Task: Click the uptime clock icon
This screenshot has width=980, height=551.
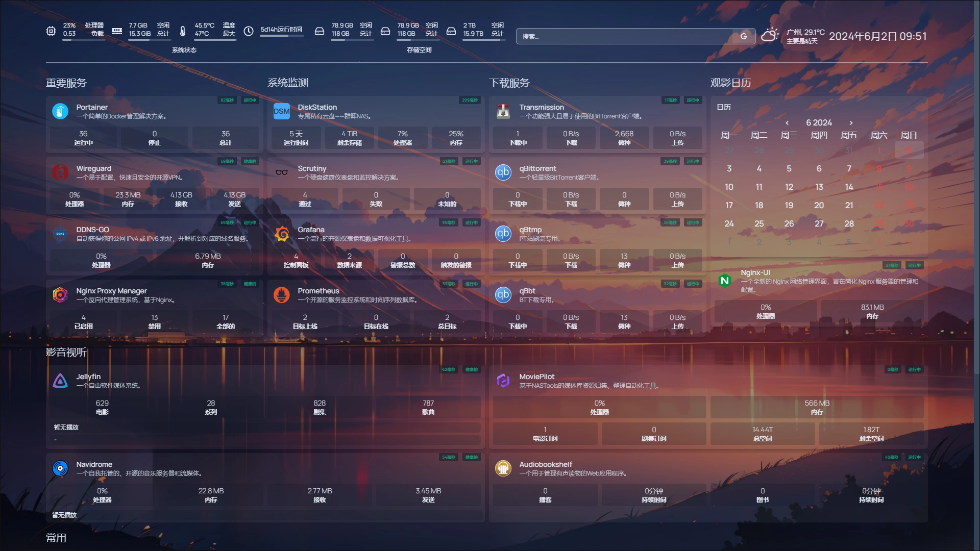Action: pos(249,31)
